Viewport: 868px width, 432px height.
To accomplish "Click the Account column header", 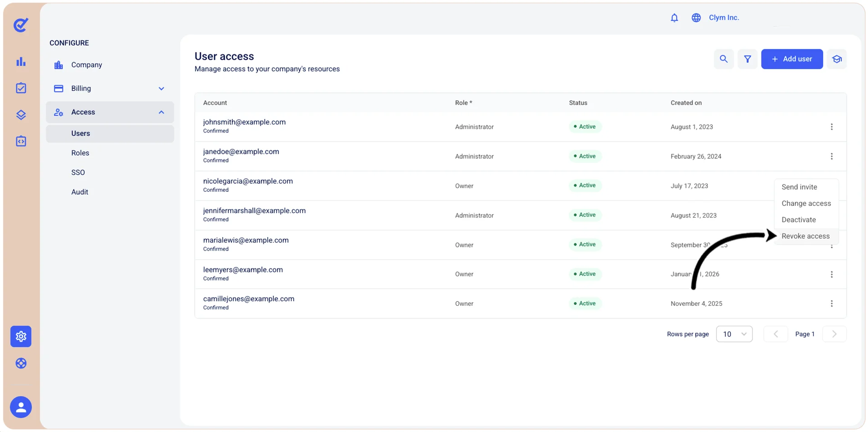I will (215, 103).
